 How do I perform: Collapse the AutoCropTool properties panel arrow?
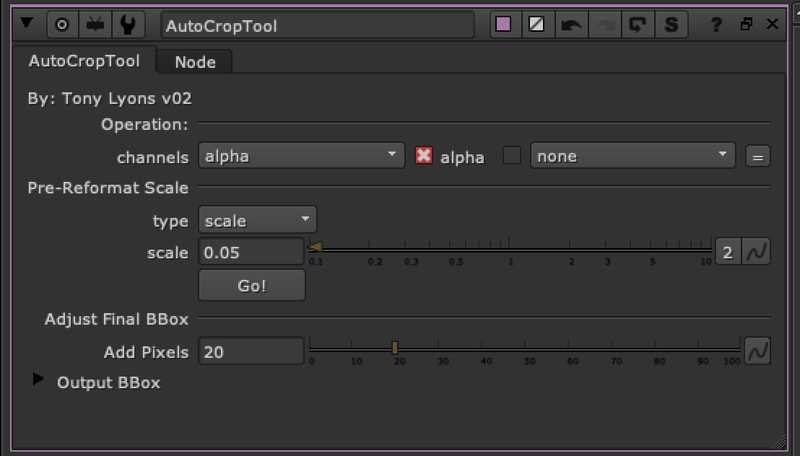pos(27,23)
